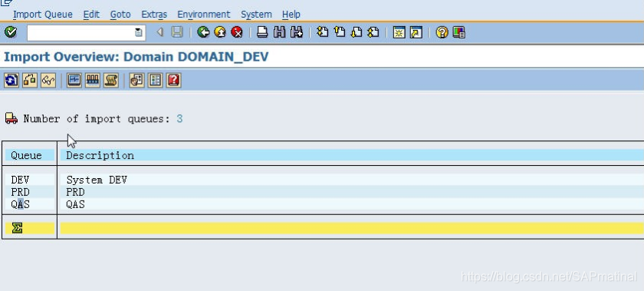Exit using the yellow up-arrow icon
Viewport: 644px width, 291px height.
(220, 32)
